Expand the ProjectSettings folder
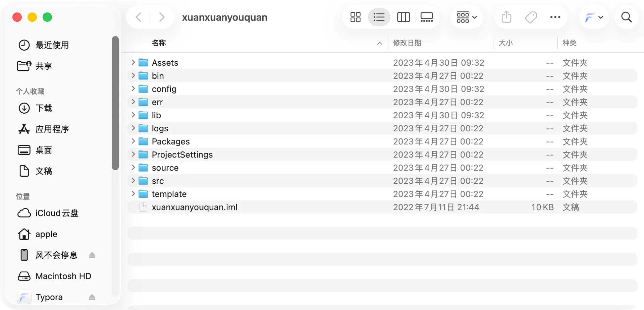 click(x=133, y=154)
